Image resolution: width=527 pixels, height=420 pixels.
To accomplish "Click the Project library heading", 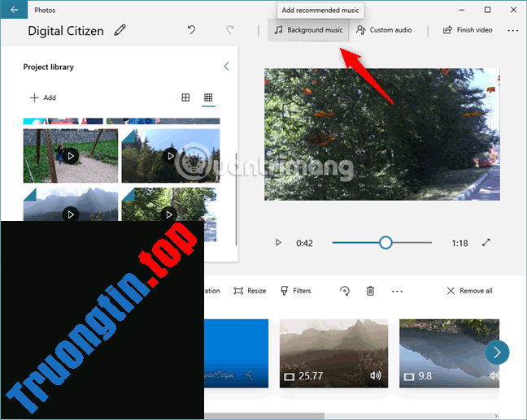I will pos(49,67).
